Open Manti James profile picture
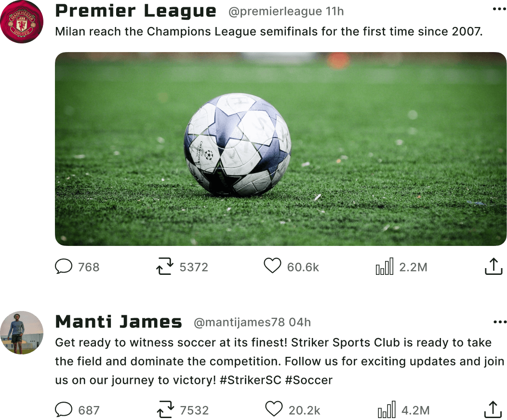This screenshot has height=420, width=507. 22,333
